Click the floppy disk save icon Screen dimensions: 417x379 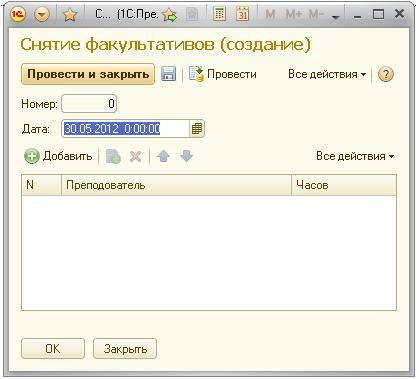tap(169, 74)
